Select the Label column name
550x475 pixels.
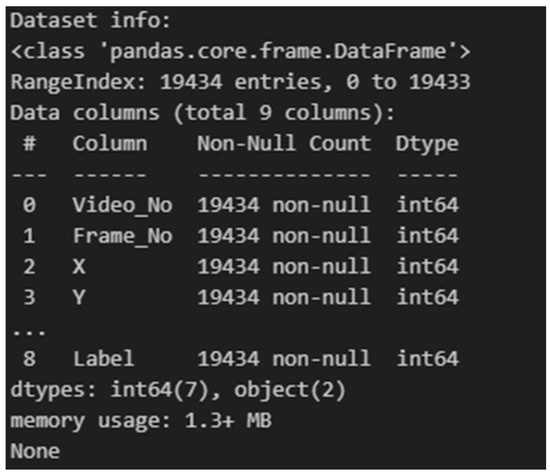tap(103, 359)
